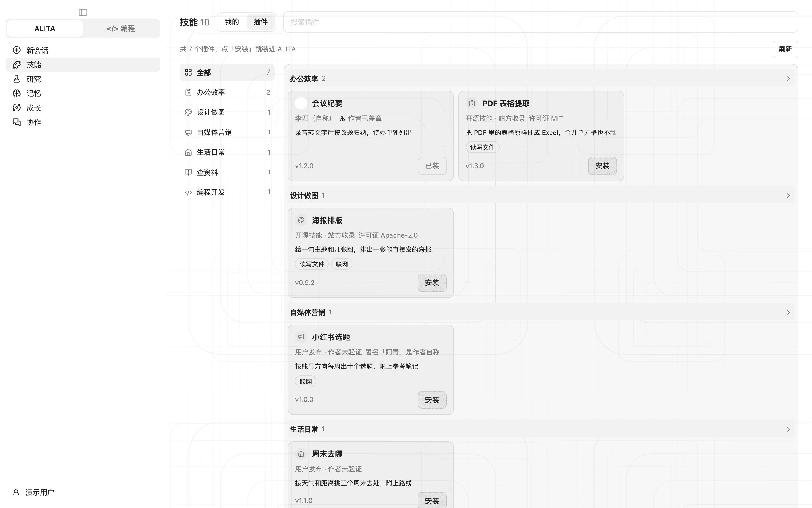Viewport: 812px width, 508px height.
Task: Click the code brackets icon beside 编程开发
Action: point(188,192)
